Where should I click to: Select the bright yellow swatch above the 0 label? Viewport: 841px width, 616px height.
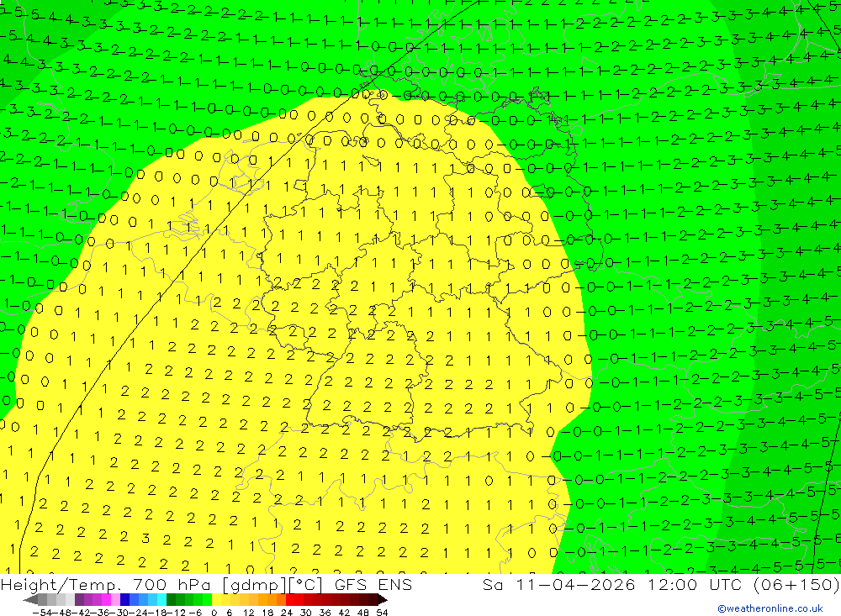click(217, 600)
